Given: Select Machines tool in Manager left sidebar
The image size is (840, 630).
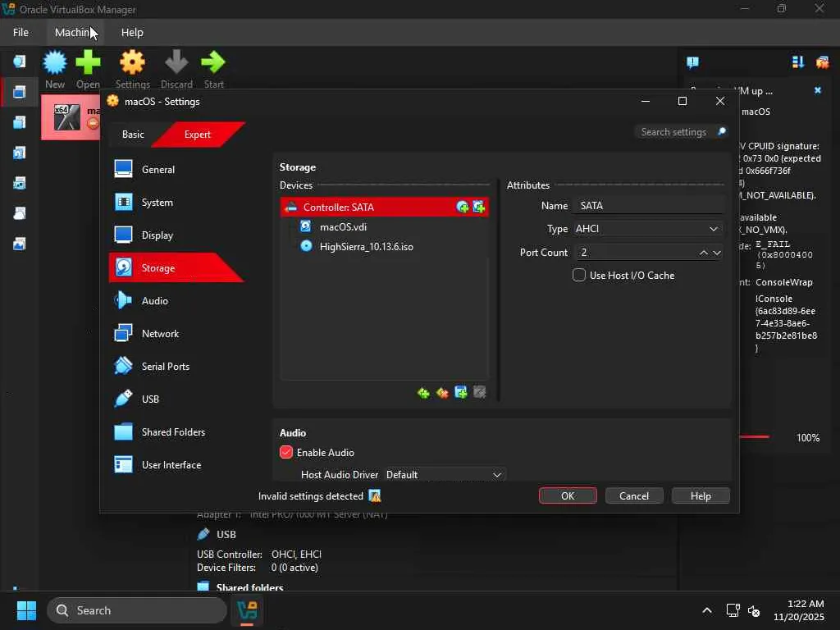Looking at the screenshot, I should (x=20, y=92).
